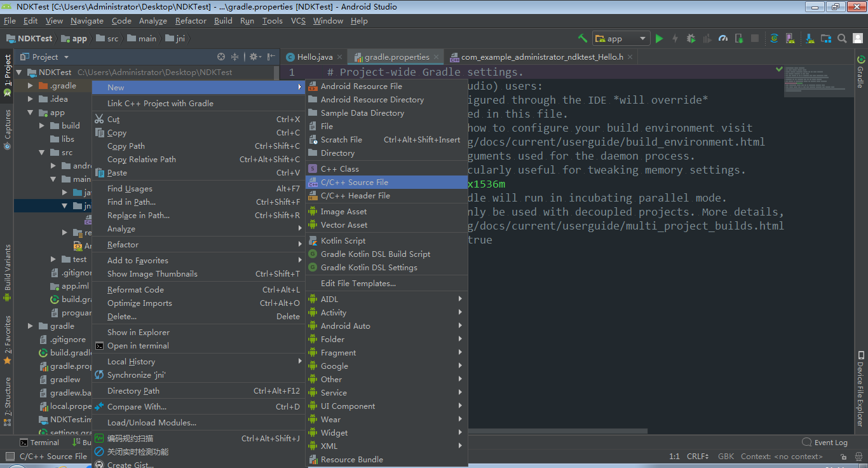Click the Apply Changes lightning icon
This screenshot has height=468, width=868.
click(x=675, y=38)
